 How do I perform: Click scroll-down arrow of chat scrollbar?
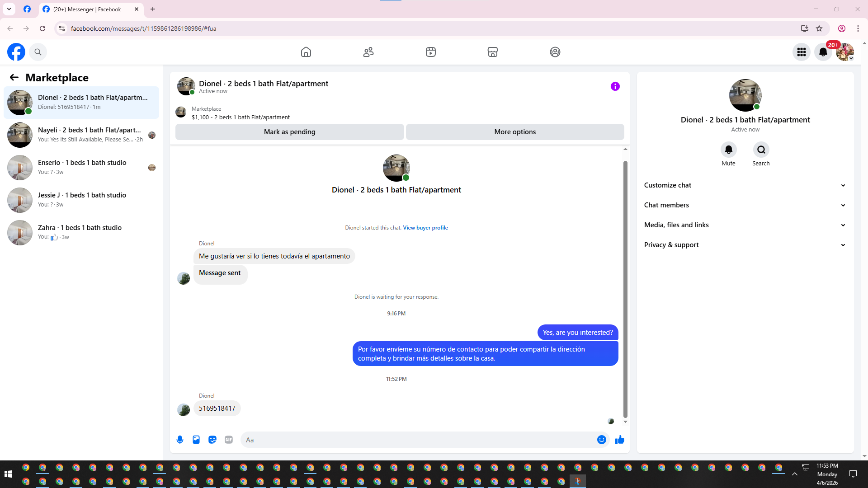(x=625, y=422)
